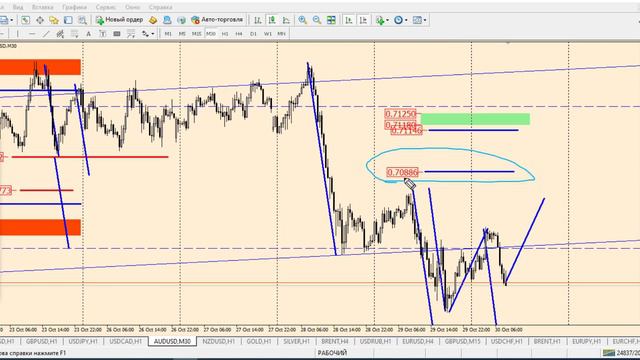Switch timeframe to D1
640x360 pixels.
253,34
